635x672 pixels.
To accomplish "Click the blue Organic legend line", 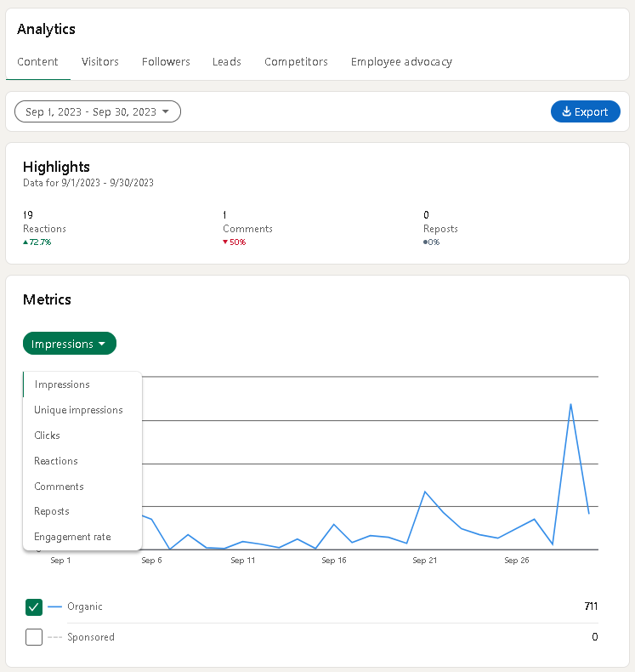I will click(54, 607).
